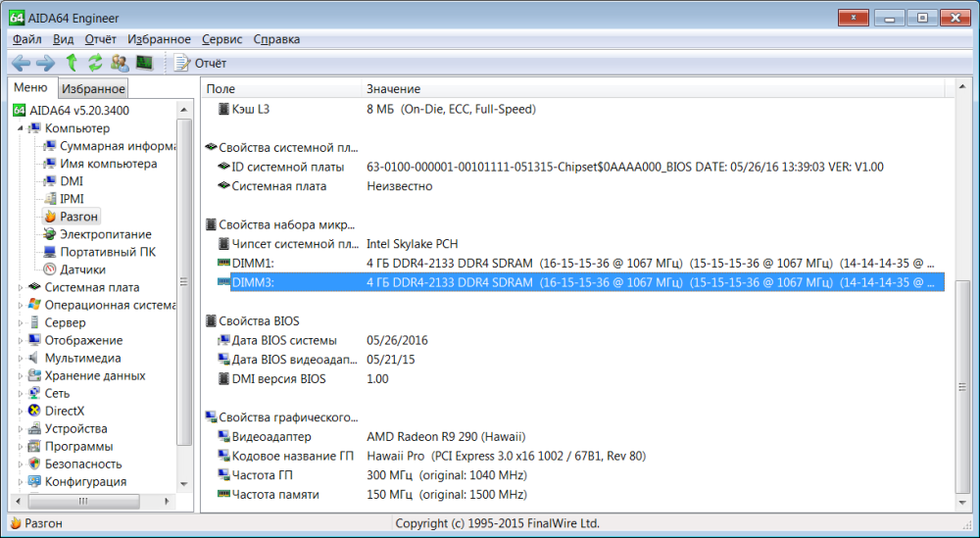
Task: Click the Безопасность shield icon
Action: click(x=34, y=465)
